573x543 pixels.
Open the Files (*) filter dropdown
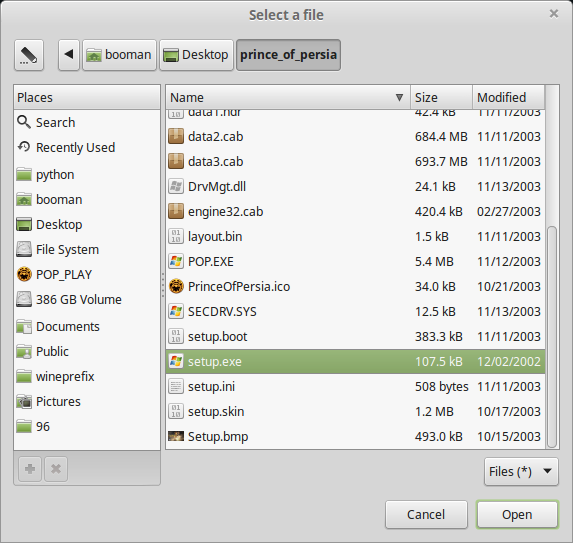521,471
